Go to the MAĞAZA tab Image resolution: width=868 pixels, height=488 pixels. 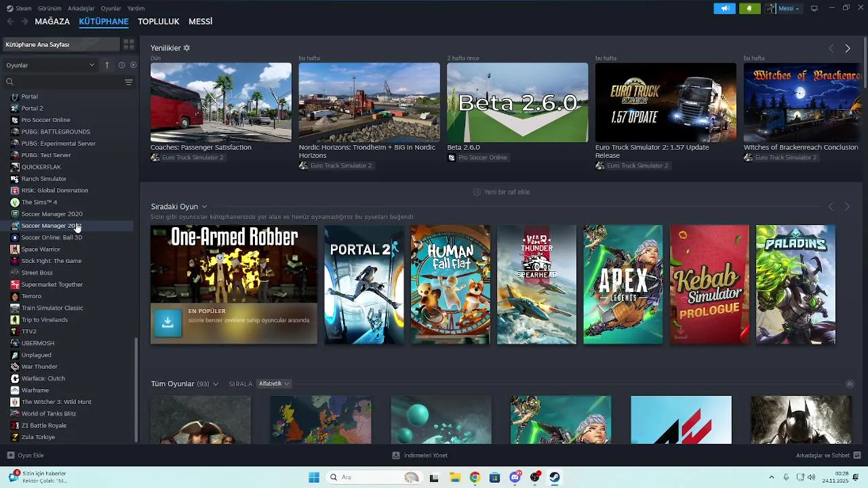click(52, 22)
